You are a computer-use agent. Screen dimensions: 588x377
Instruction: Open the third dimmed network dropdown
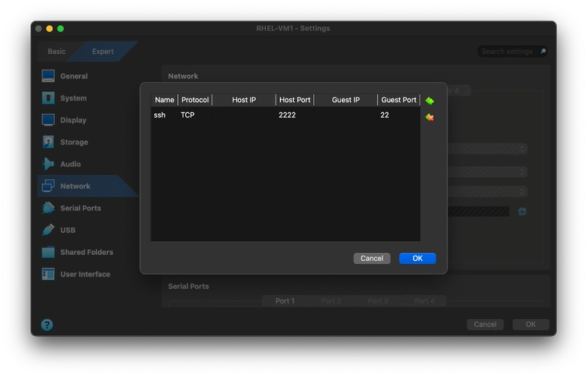487,192
